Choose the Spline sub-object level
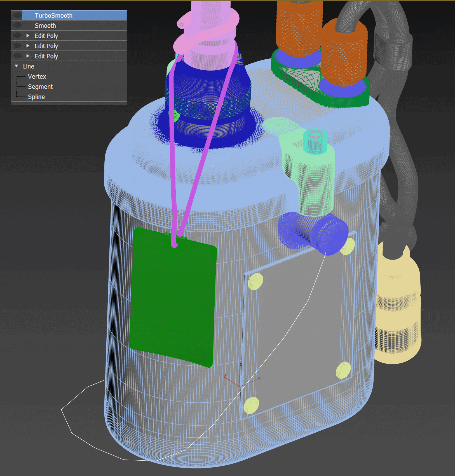Viewport: 455px width, 476px height. click(x=36, y=97)
